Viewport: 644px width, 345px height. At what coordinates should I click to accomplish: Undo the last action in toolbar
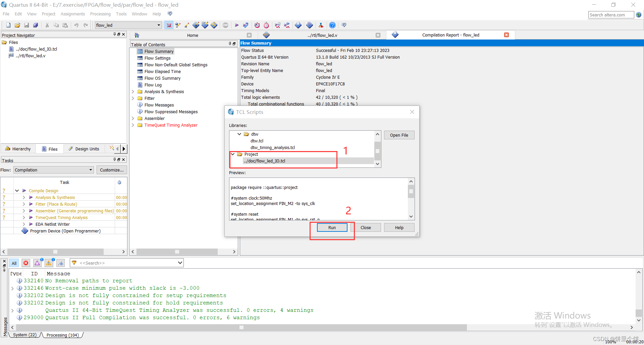76,25
